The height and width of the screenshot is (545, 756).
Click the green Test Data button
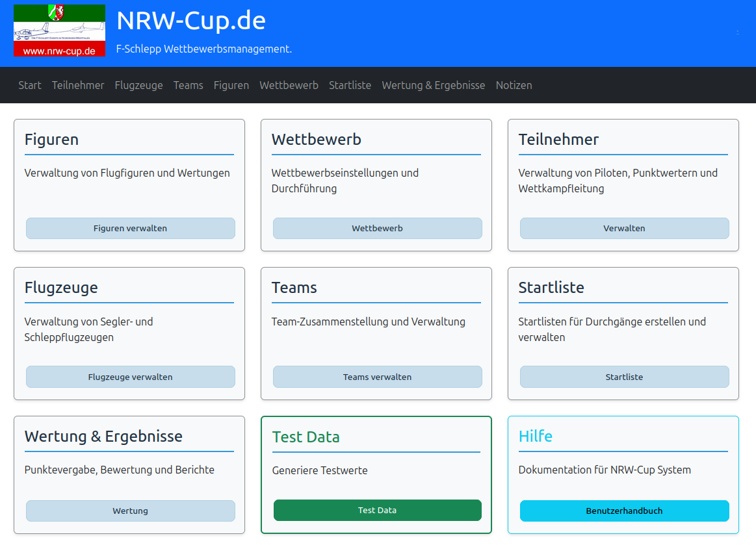pos(377,511)
